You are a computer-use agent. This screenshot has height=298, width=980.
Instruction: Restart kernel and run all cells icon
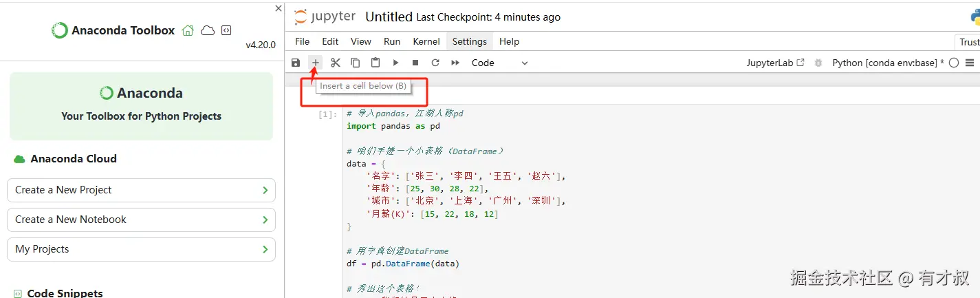coord(455,63)
